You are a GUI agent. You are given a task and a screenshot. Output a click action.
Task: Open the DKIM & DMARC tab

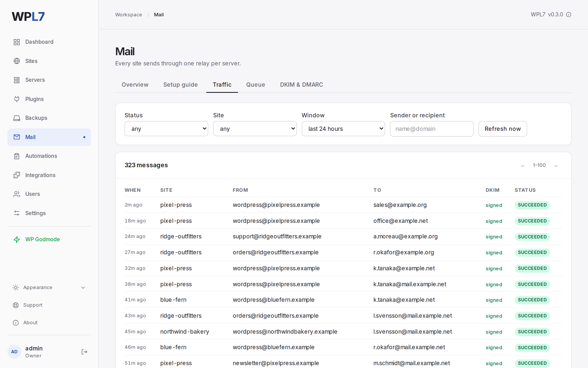click(x=301, y=85)
